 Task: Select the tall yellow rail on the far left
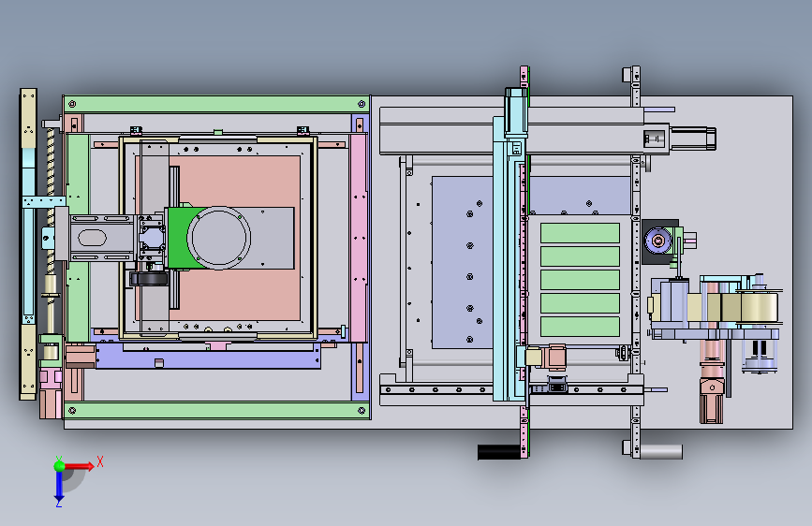click(28, 244)
